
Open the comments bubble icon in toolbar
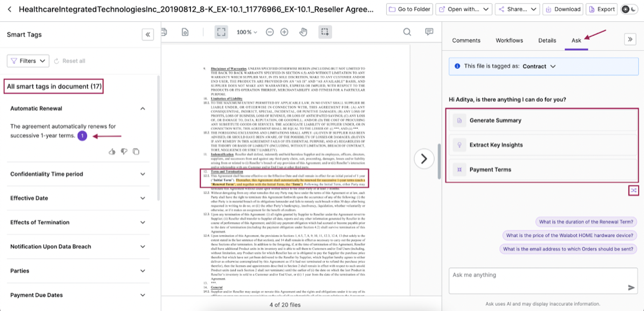429,32
